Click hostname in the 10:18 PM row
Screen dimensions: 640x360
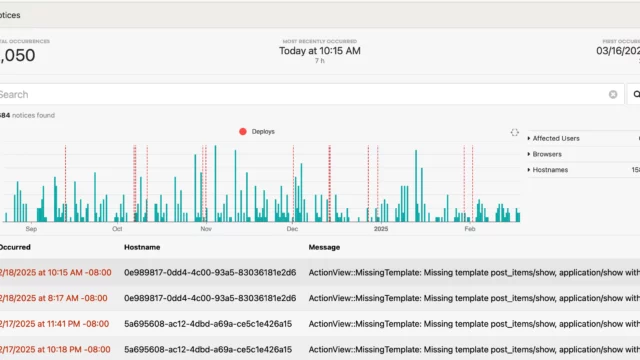[x=208, y=349]
